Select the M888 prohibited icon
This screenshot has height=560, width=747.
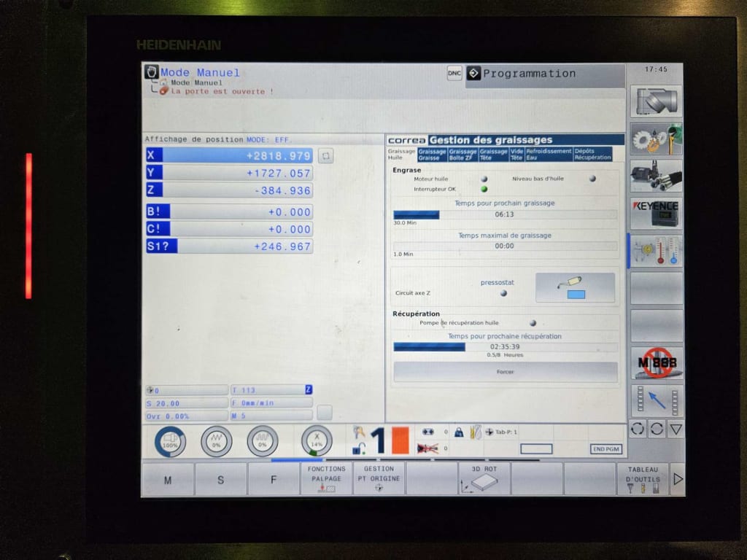pyautogui.click(x=656, y=362)
